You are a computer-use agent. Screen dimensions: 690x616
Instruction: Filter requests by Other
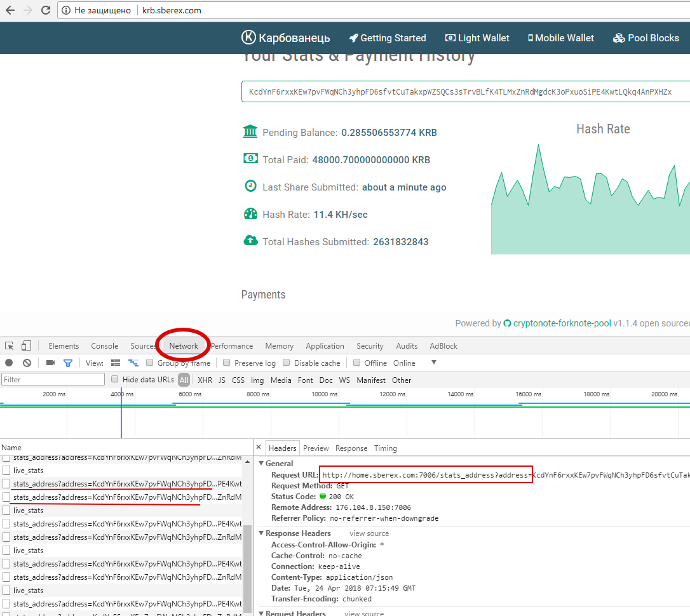coord(402,380)
